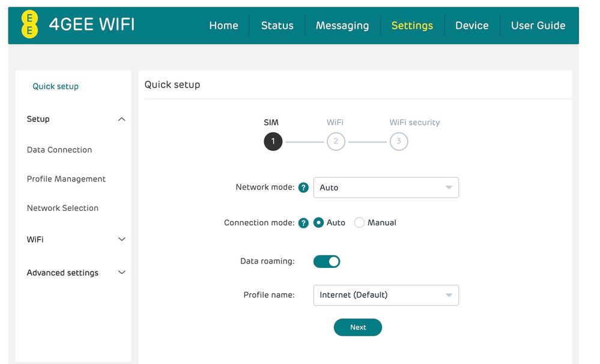The height and width of the screenshot is (364, 600).
Task: Open the Profile name dropdown
Action: (x=386, y=295)
